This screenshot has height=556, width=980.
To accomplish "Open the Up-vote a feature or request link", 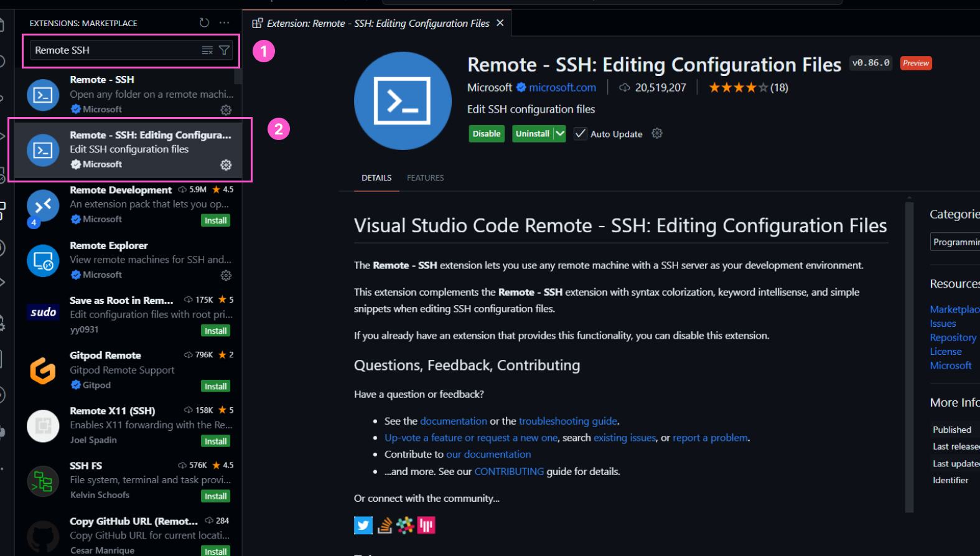I will pyautogui.click(x=471, y=438).
